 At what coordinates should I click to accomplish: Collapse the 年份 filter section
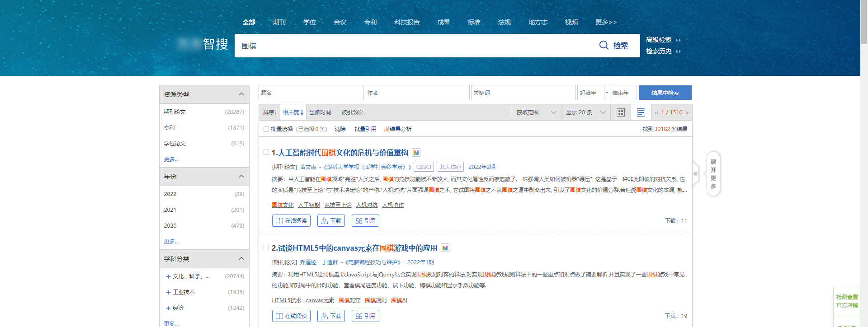[x=241, y=177]
